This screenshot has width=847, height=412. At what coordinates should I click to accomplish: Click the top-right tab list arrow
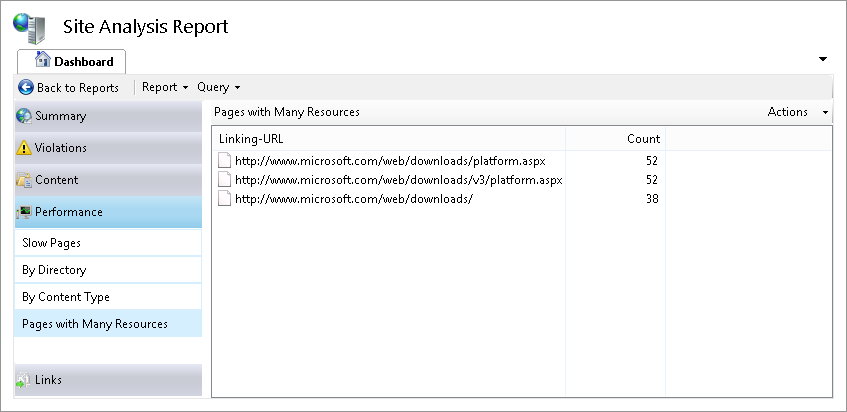(823, 60)
